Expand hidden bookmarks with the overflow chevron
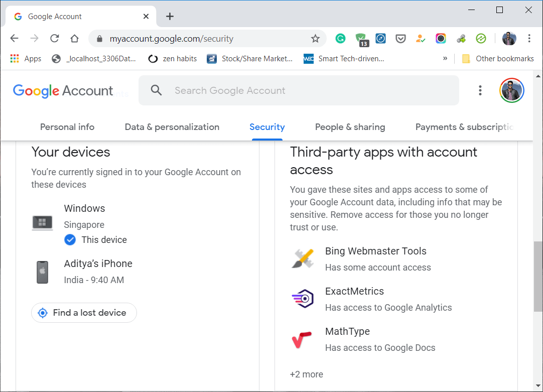Image resolution: width=543 pixels, height=392 pixels. (445, 58)
